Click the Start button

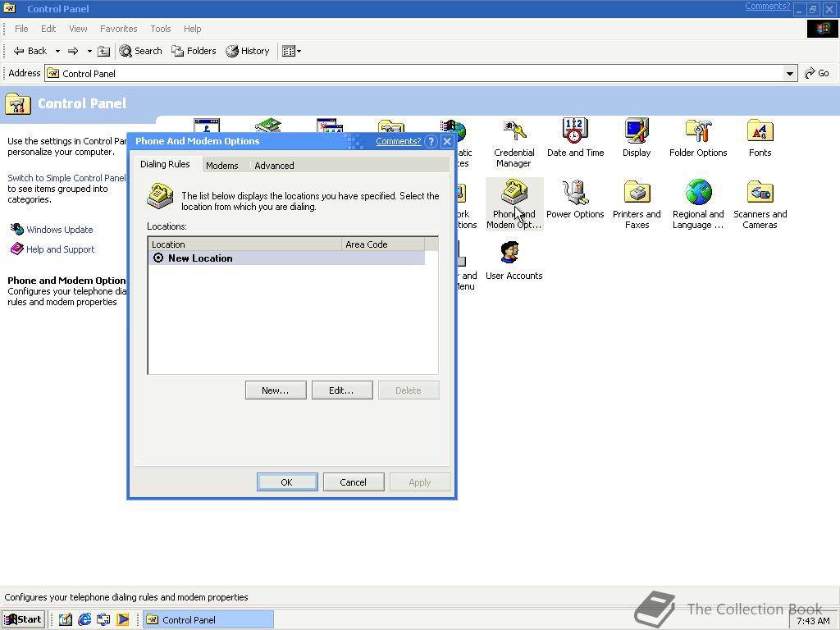(x=23, y=620)
